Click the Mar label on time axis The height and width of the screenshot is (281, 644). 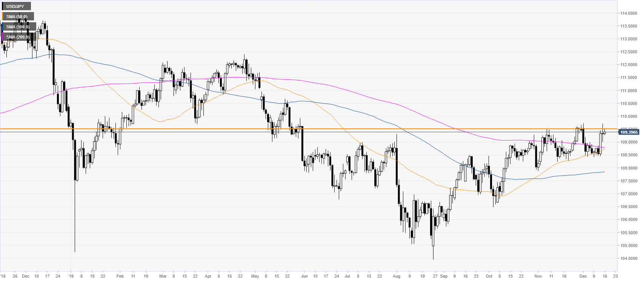coord(163,276)
